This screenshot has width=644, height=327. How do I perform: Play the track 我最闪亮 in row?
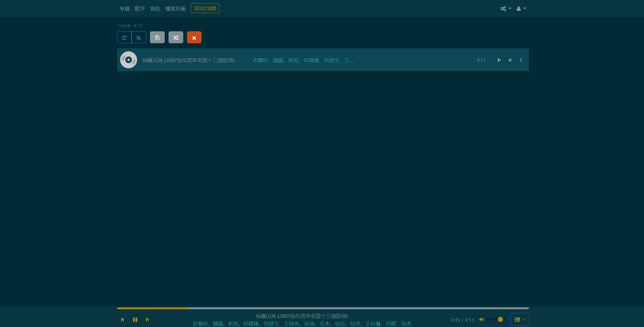(x=499, y=60)
